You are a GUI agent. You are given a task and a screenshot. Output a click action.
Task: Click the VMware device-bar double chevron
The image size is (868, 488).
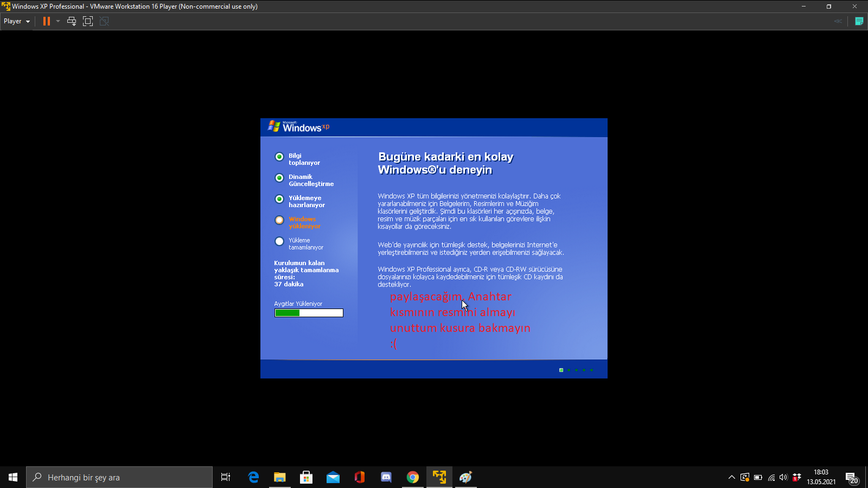(838, 21)
